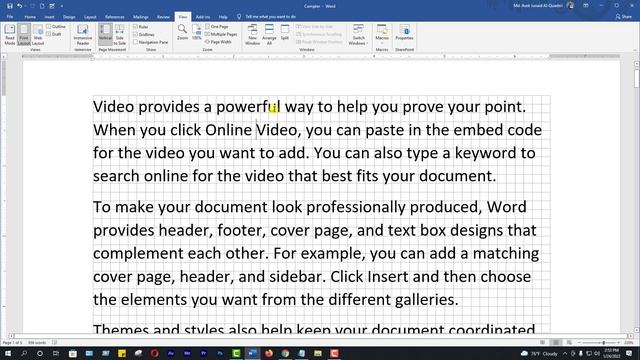Collapse the ribbon with the chevron arrow

(x=634, y=50)
